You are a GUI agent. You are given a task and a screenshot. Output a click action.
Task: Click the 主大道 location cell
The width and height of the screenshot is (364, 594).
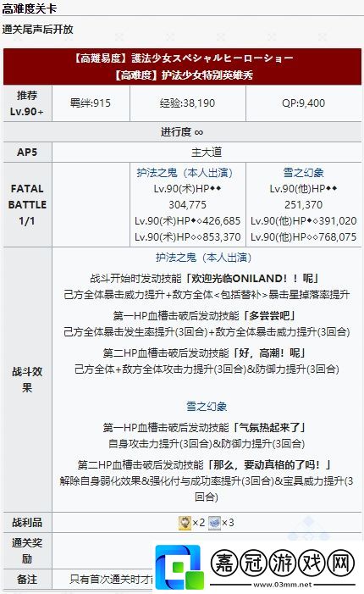coord(207,153)
